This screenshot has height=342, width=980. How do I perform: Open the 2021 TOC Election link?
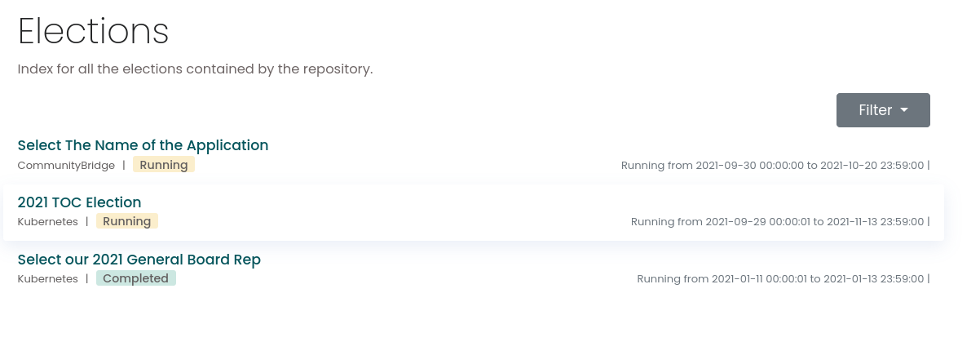coord(79,202)
